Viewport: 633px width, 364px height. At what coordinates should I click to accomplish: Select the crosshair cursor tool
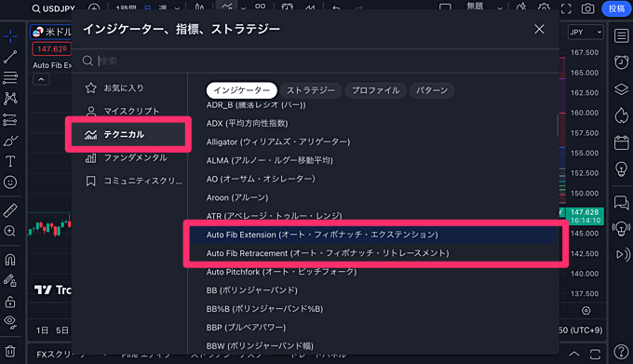click(x=10, y=36)
